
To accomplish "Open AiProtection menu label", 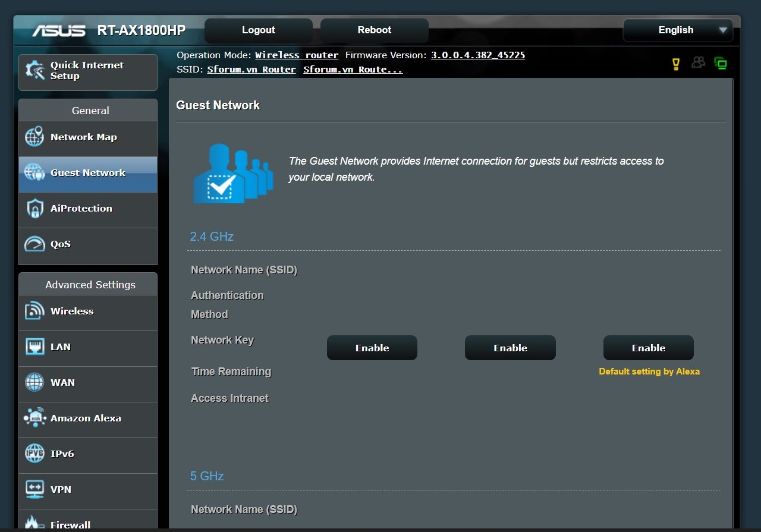I will click(81, 209).
